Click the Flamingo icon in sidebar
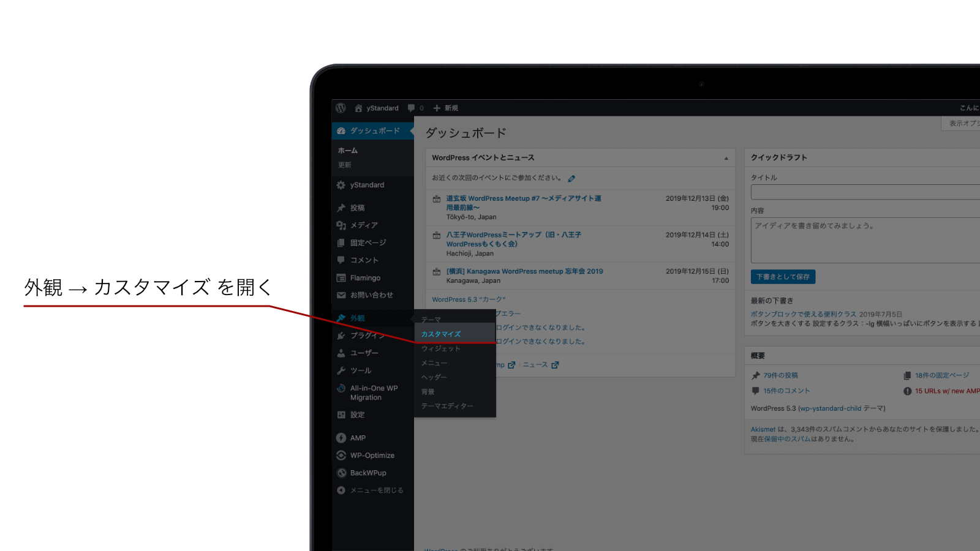Image resolution: width=980 pixels, height=551 pixels. coord(341,278)
